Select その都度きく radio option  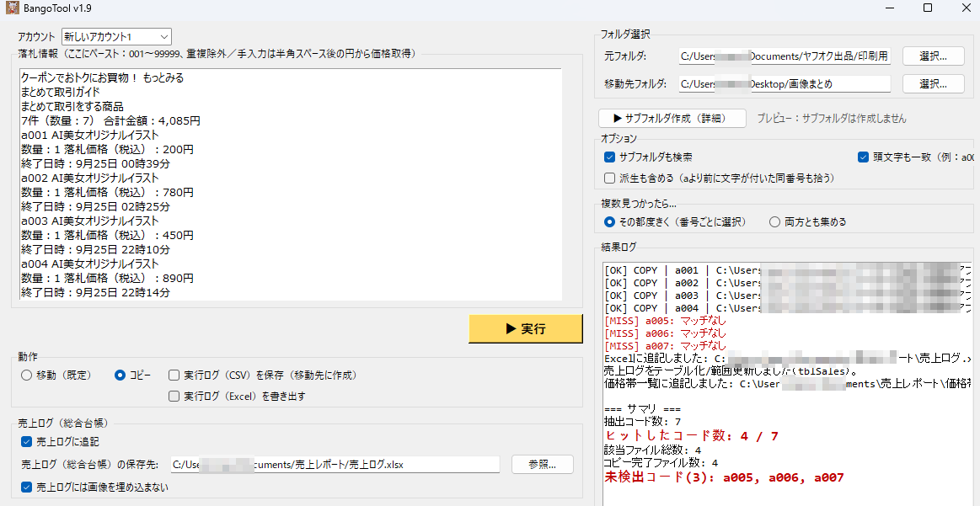(610, 222)
